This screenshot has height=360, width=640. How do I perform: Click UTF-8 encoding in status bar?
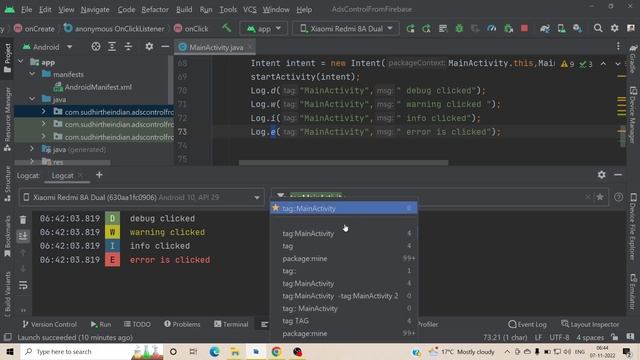pyautogui.click(x=559, y=337)
